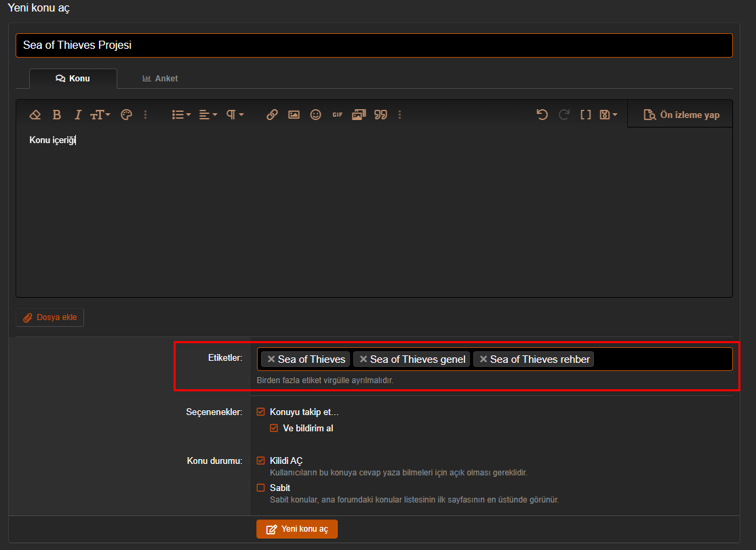
Task: Toggle Kilidi AÇ checkbox
Action: [261, 460]
